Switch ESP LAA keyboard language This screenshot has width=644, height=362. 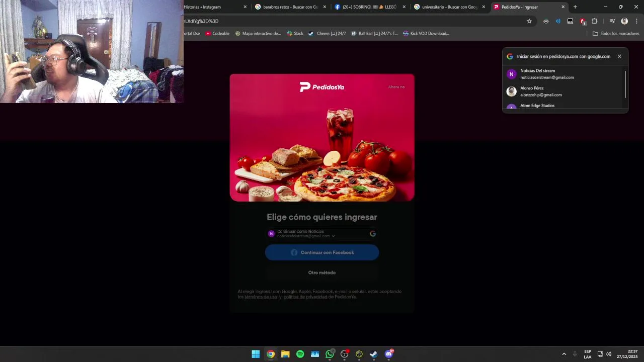point(588,354)
